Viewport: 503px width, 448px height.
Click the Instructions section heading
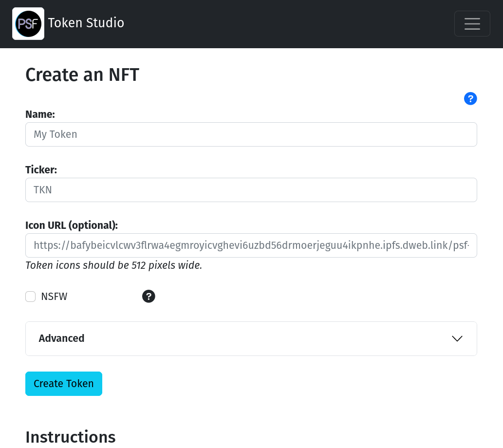[71, 437]
